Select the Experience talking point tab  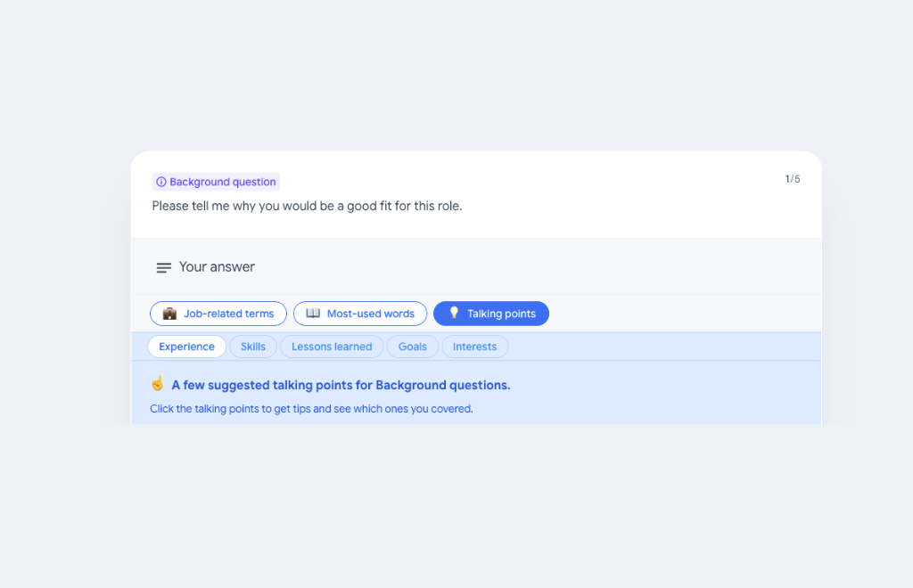click(186, 347)
